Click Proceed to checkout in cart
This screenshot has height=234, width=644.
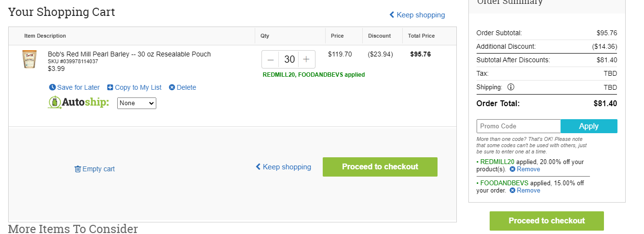pos(380,167)
